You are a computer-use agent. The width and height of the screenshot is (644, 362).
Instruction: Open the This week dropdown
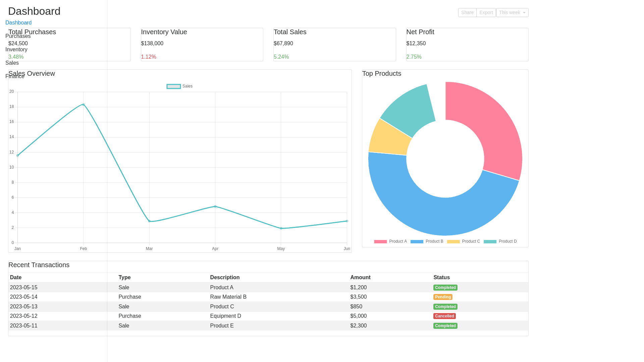point(512,12)
